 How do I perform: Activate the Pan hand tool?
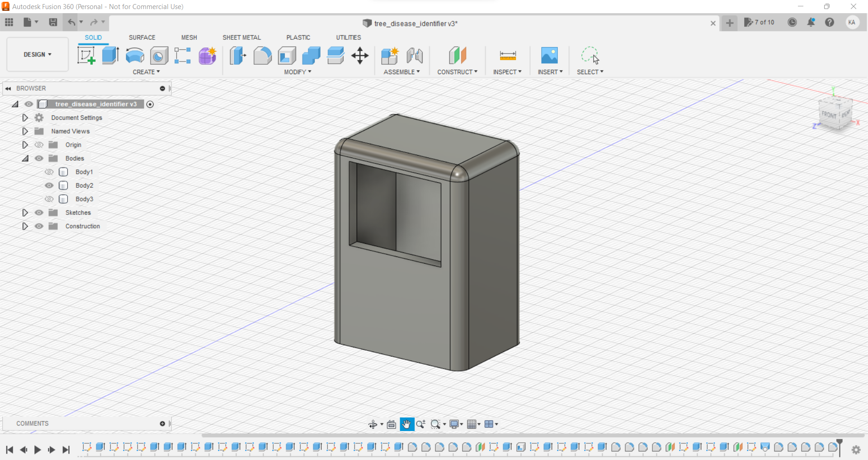point(407,424)
